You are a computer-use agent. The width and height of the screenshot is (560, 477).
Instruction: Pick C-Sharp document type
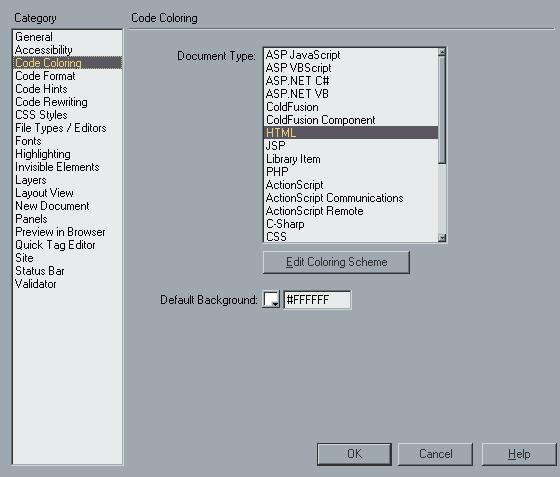pos(351,224)
